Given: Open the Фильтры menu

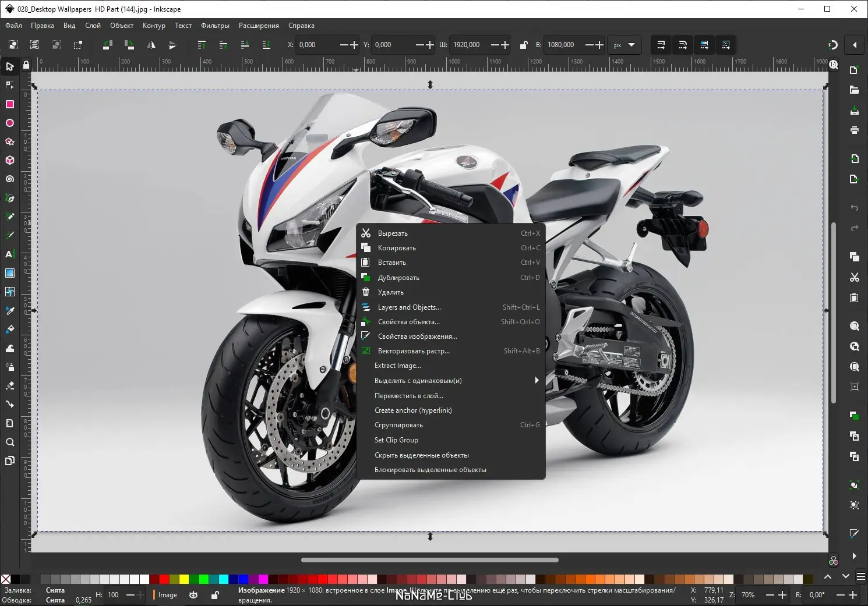Looking at the screenshot, I should tap(215, 26).
